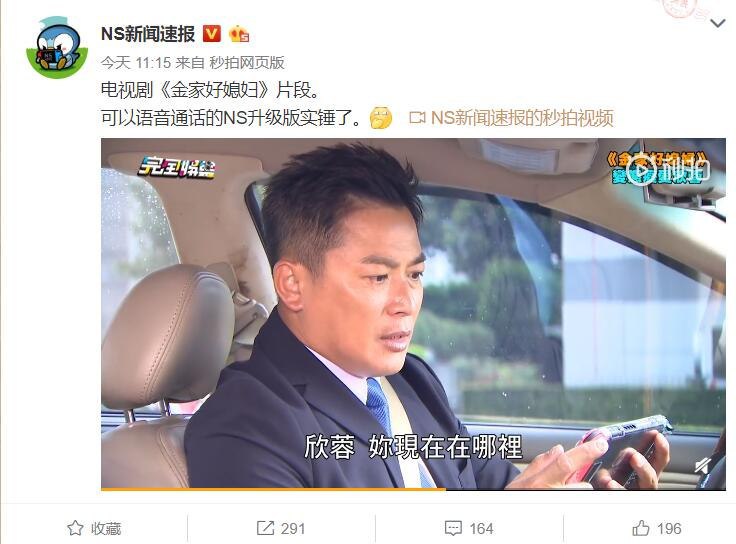Click the post text 电视剧《金家好媳妇》片段
This screenshot has width=736, height=544.
click(210, 90)
